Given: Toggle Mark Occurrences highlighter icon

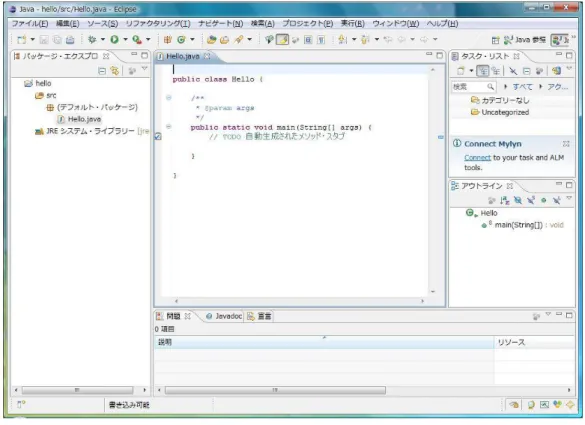Looking at the screenshot, I should coord(282,40).
